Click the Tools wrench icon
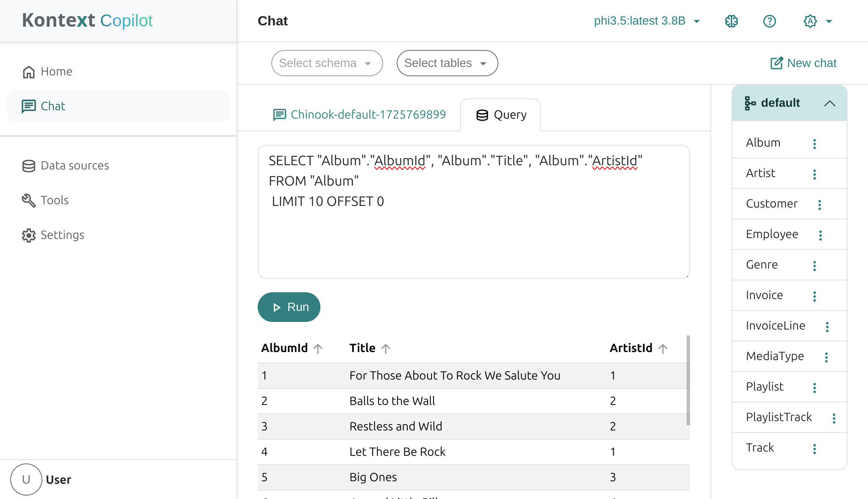The image size is (868, 499). (29, 200)
